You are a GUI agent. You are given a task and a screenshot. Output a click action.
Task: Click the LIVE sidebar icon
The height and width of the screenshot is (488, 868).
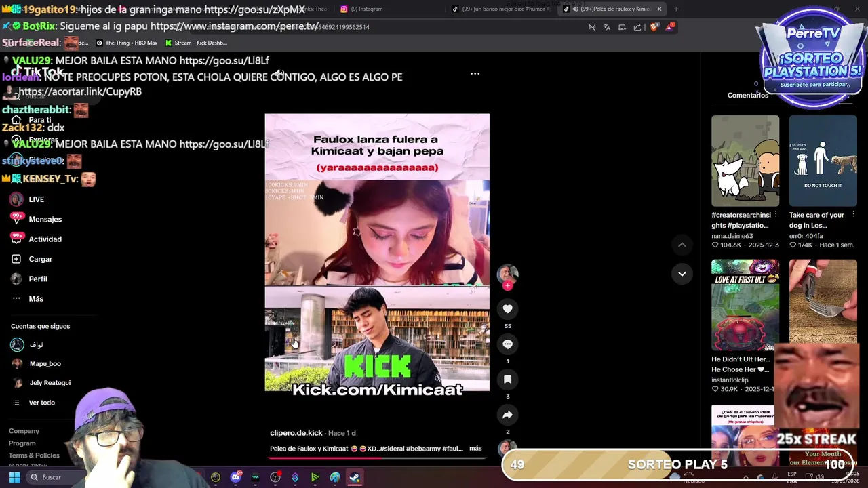click(16, 199)
